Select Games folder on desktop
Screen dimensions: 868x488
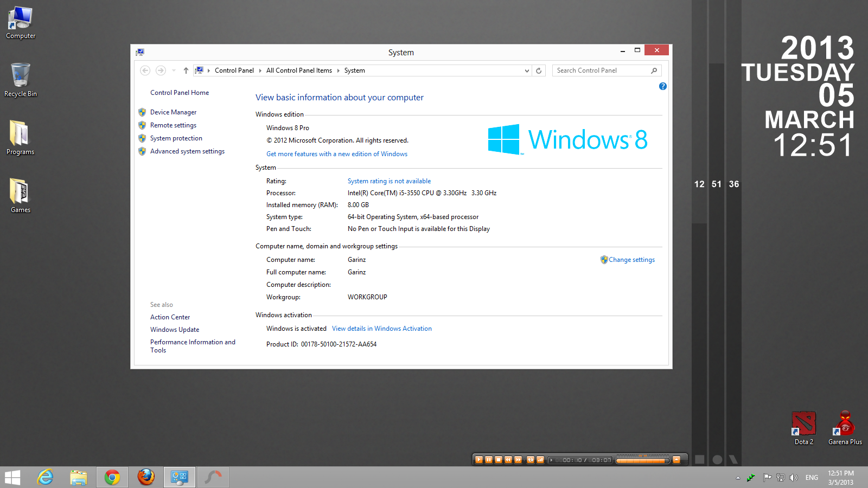(20, 196)
